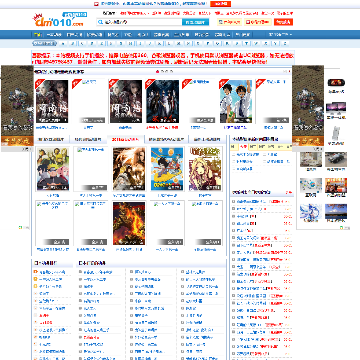Click the dm010.com site logo

pos(58,20)
